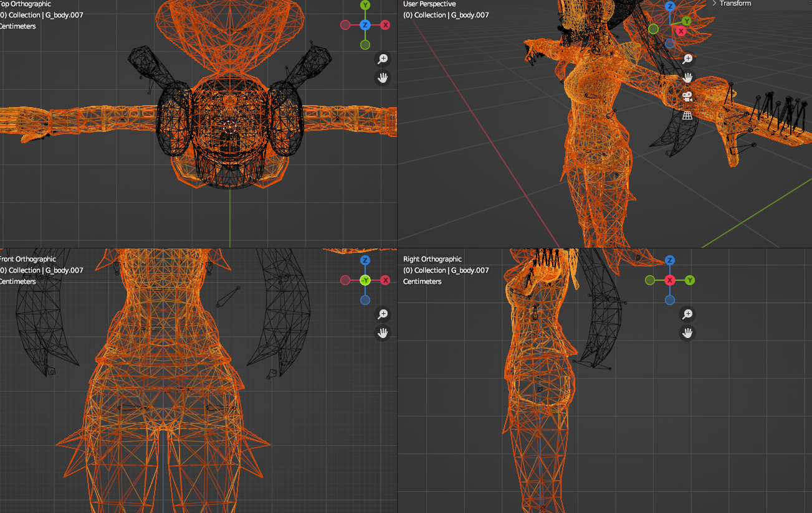
Task: Click green Y axis on Top Orthographic gizmo
Action: tap(365, 5)
